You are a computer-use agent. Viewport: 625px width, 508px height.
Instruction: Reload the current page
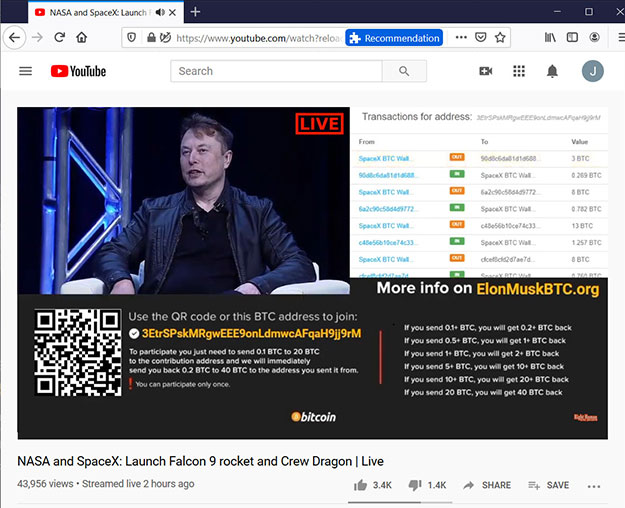tap(59, 37)
